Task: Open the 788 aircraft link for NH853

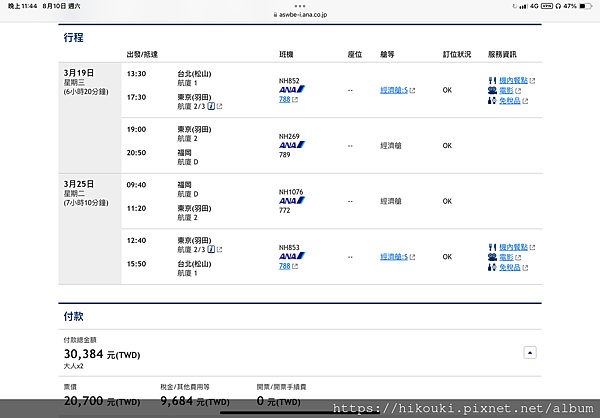Action: point(284,266)
